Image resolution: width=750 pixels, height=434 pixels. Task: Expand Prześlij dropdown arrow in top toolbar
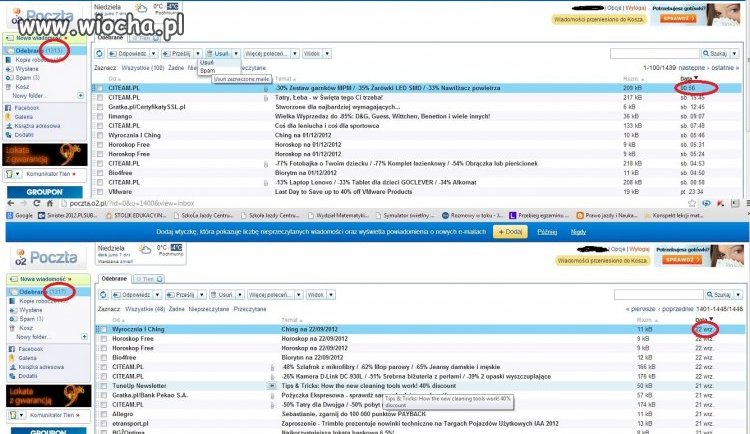click(x=198, y=54)
